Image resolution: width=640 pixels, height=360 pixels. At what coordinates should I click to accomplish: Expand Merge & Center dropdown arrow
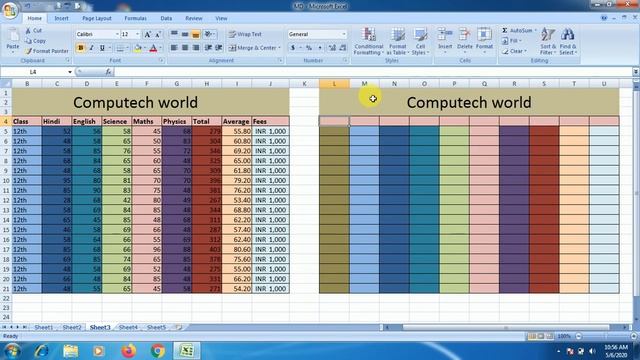(x=280, y=48)
